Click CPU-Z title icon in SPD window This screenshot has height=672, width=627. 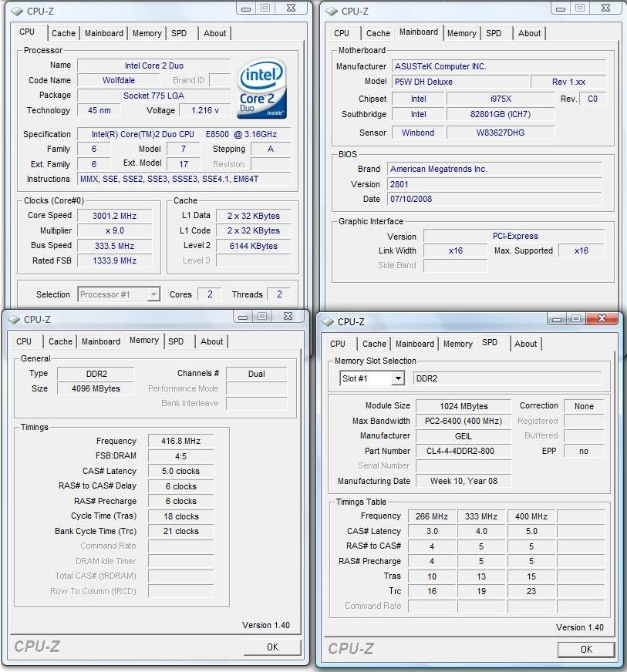point(328,321)
